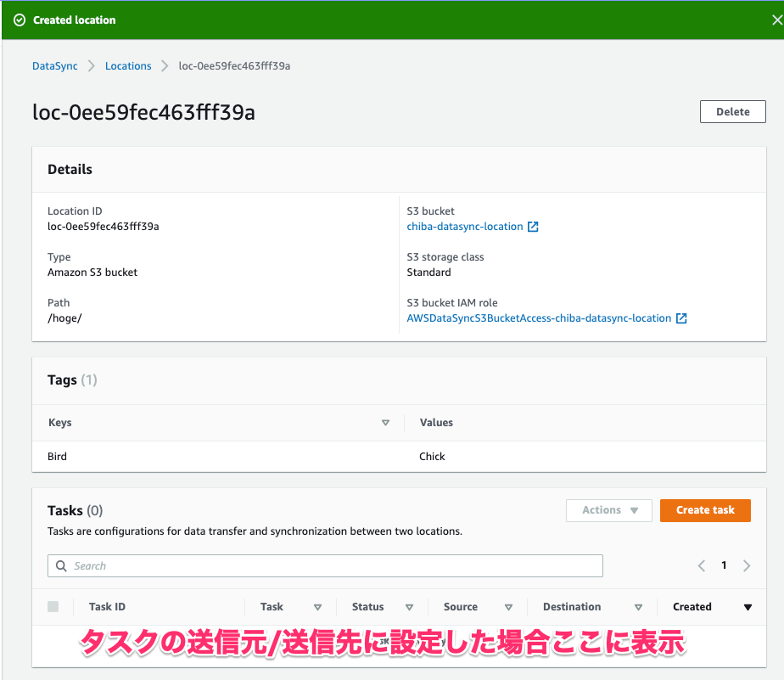Click the sort arrow on the Keys column
The height and width of the screenshot is (680, 784).
point(385,422)
